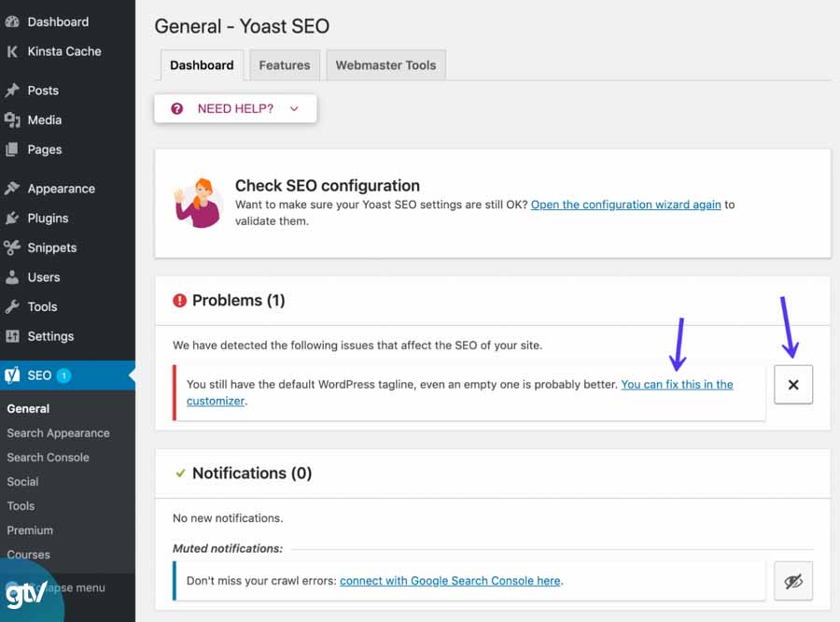Unmute the Google Search Console notification
840x622 pixels.
coord(793,580)
